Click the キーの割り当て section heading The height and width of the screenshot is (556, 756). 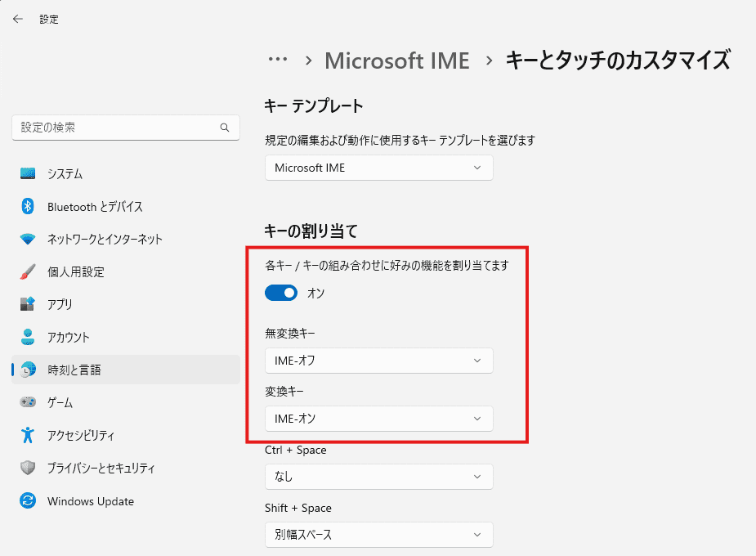[x=311, y=231]
